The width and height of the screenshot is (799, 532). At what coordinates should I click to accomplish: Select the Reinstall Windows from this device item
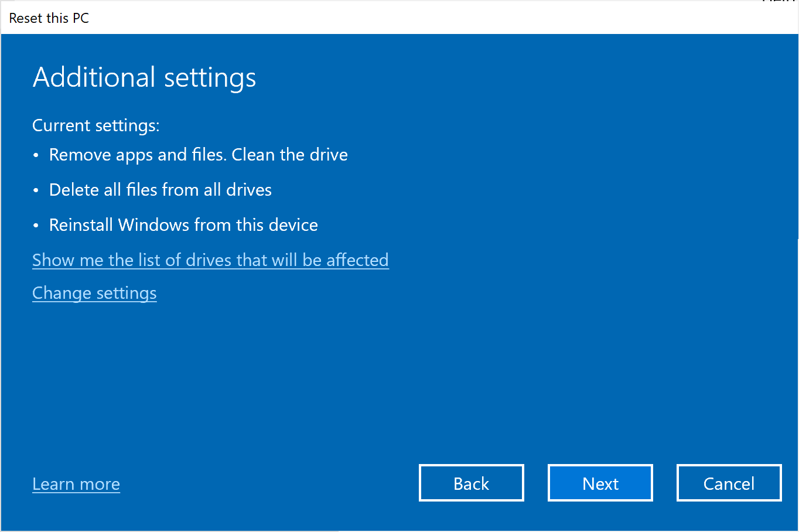[183, 224]
